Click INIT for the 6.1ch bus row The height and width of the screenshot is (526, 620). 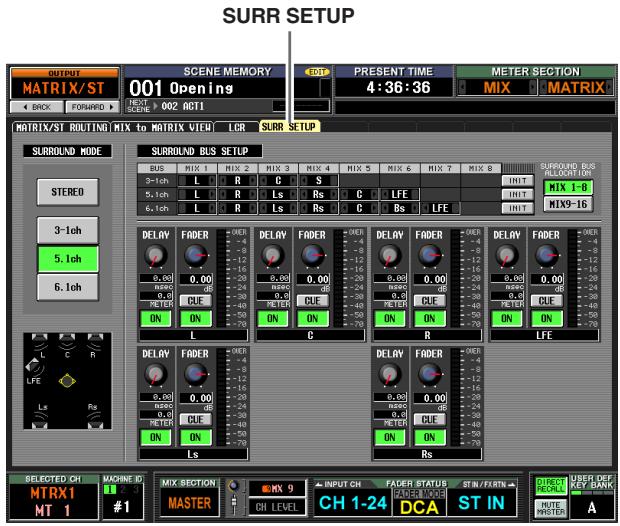pyautogui.click(x=518, y=208)
